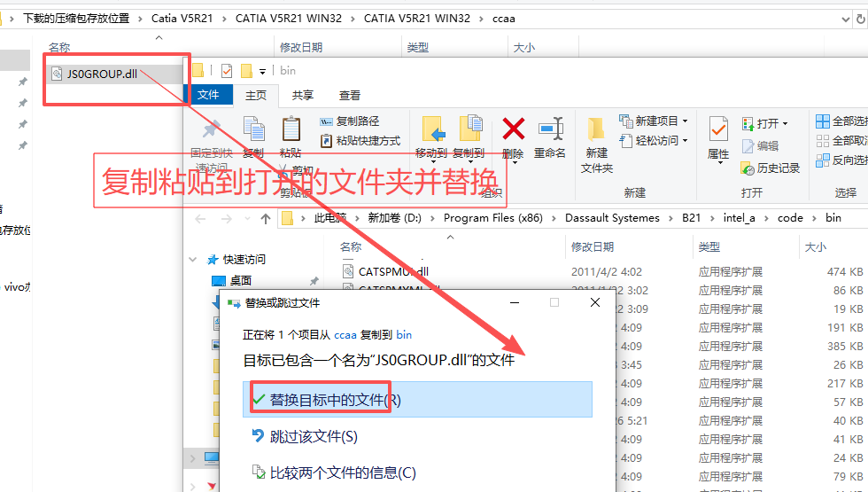The height and width of the screenshot is (492, 868).
Task: Click Paste shortcut in the ribbon
Action: pos(360,141)
